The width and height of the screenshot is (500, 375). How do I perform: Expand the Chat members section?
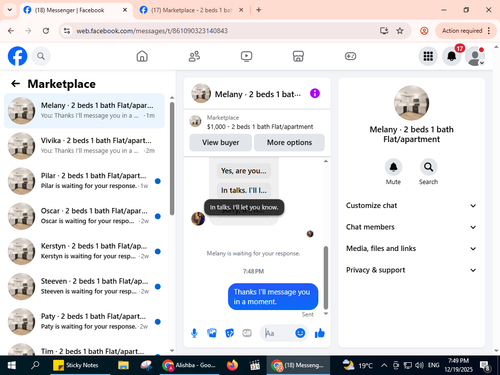click(x=411, y=227)
